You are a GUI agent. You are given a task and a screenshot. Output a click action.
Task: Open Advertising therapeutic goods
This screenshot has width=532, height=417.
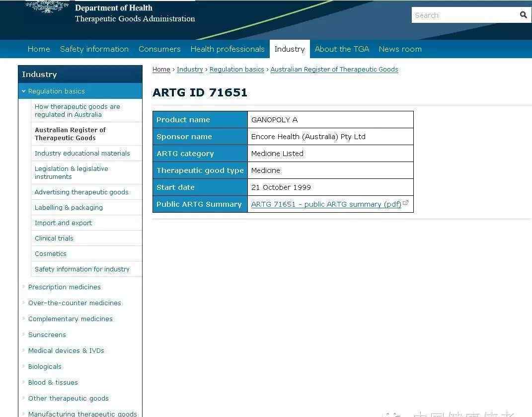point(81,192)
